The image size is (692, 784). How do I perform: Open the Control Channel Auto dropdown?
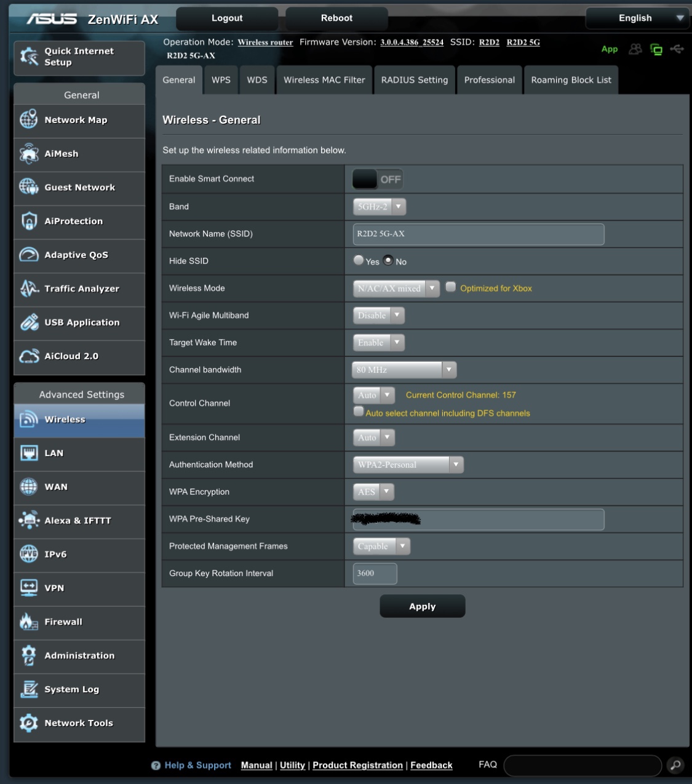374,395
